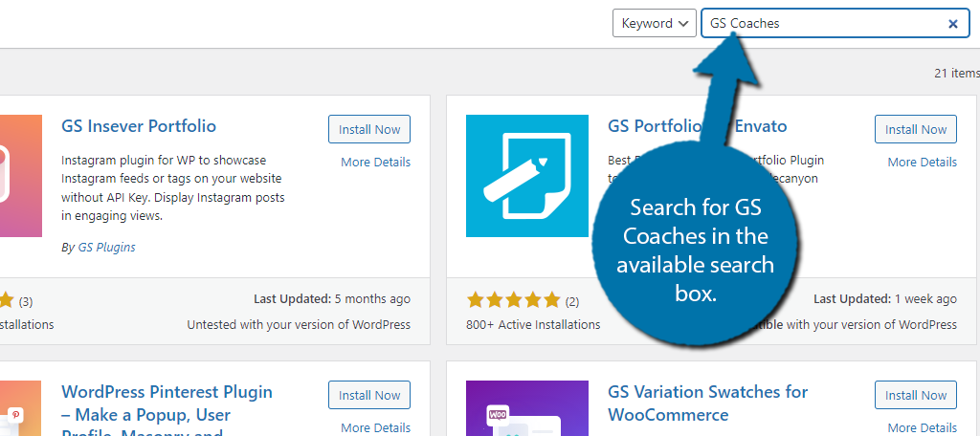This screenshot has height=436, width=980.
Task: Open More Details for WordPress Pinterest Plugin
Action: point(375,428)
